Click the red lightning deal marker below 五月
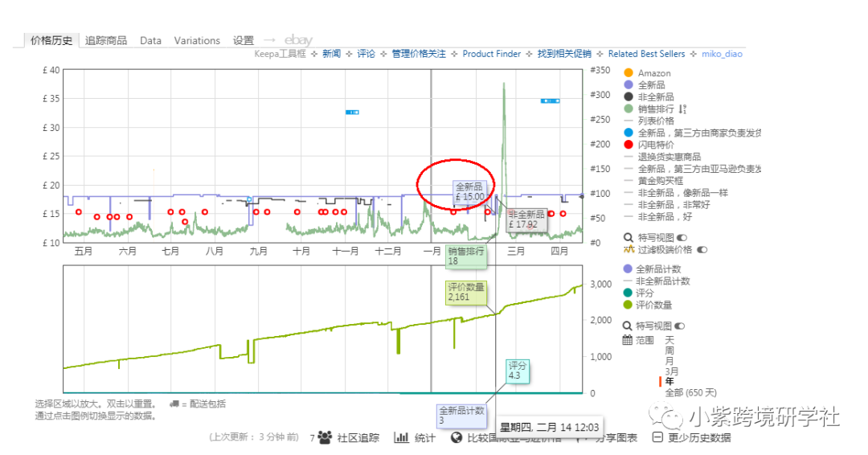The height and width of the screenshot is (455, 868). (x=79, y=212)
